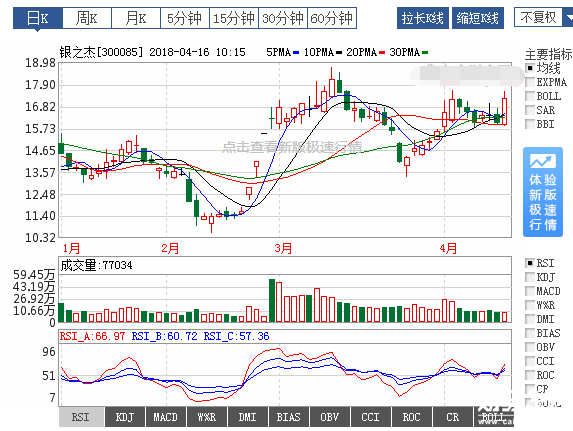Open the CCI bottom tab
Image resolution: width=573 pixels, height=431 pixels.
point(371,417)
